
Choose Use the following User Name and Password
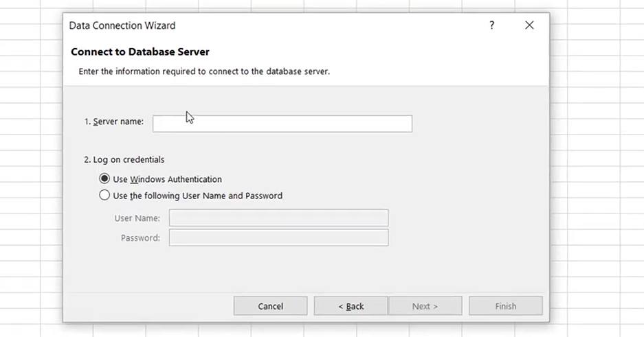(x=104, y=196)
